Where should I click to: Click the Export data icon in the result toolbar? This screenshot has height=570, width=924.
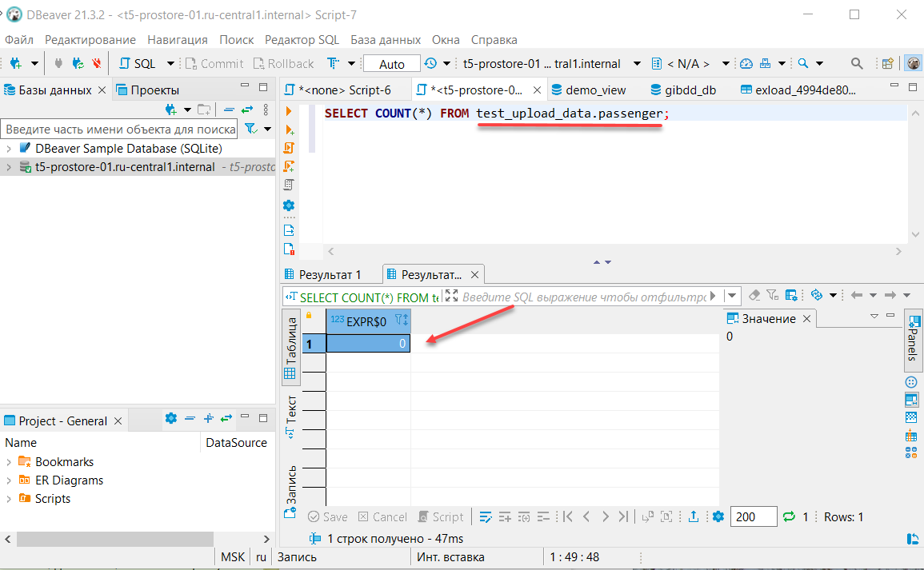[694, 517]
